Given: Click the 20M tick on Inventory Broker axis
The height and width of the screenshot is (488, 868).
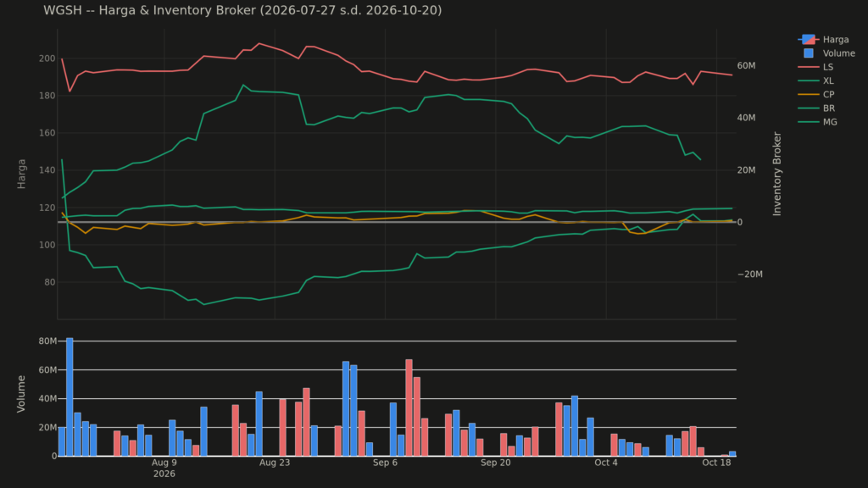Looking at the screenshot, I should (746, 169).
